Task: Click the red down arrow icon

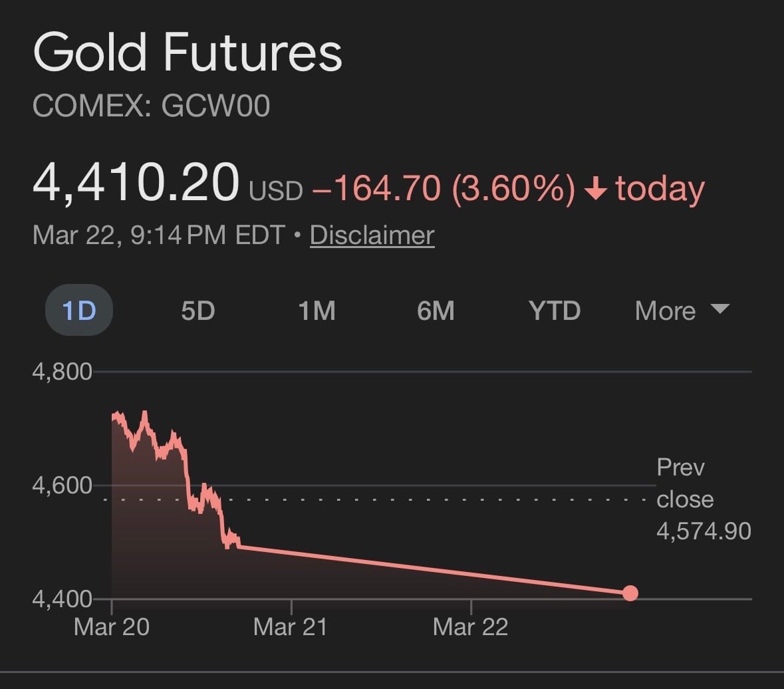Action: click(x=596, y=190)
